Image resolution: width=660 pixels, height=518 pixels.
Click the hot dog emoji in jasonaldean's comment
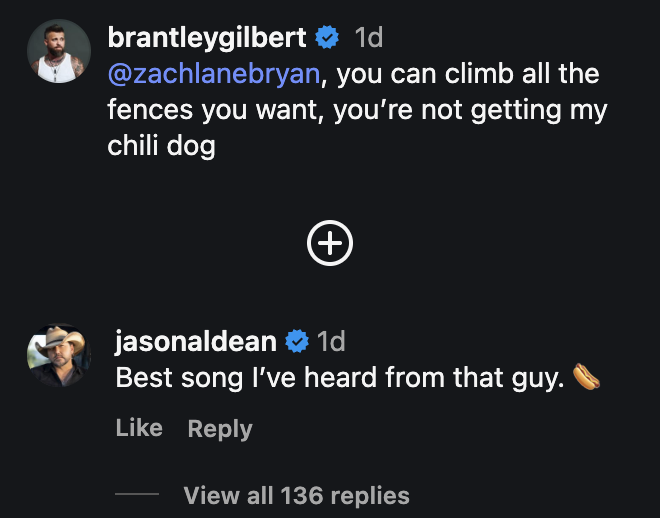[587, 378]
